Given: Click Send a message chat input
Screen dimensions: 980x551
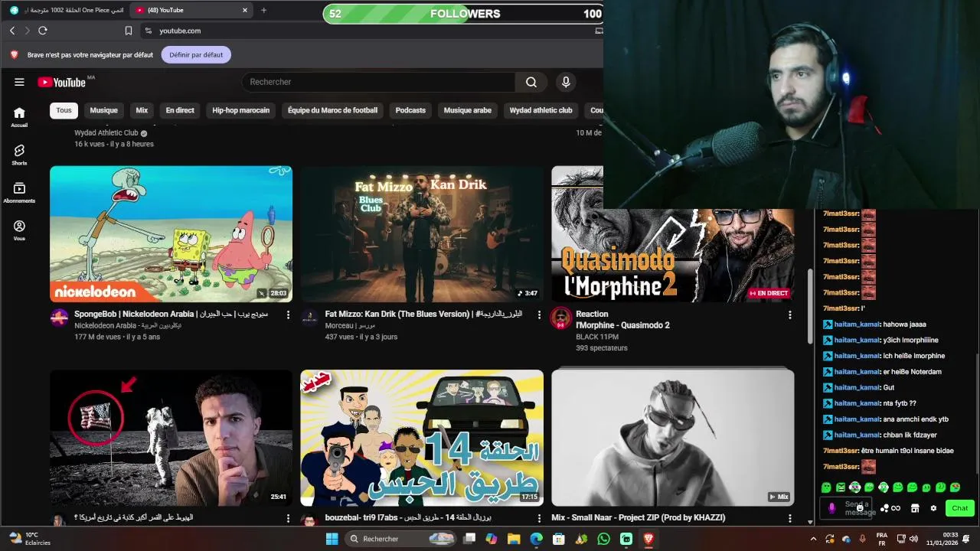Looking at the screenshot, I should point(848,508).
